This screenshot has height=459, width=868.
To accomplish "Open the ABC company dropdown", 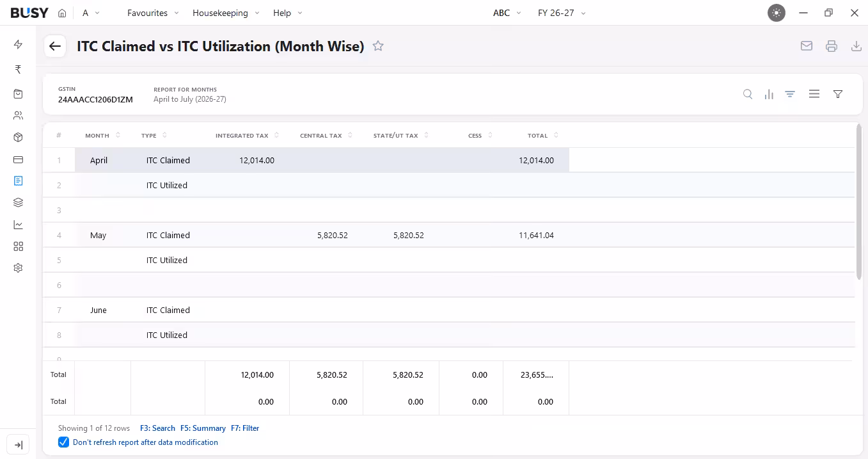I will click(507, 13).
